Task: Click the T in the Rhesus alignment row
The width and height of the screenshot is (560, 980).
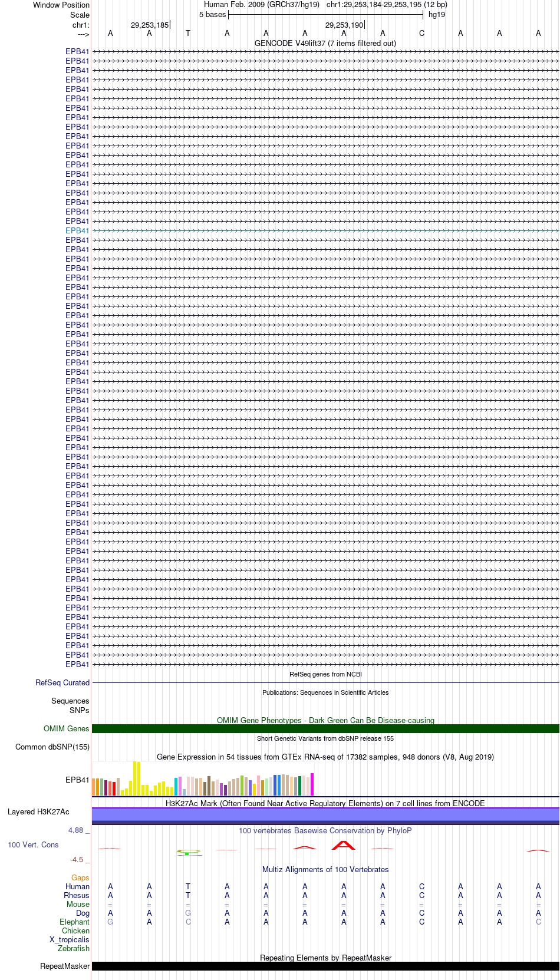Action: 188,895
